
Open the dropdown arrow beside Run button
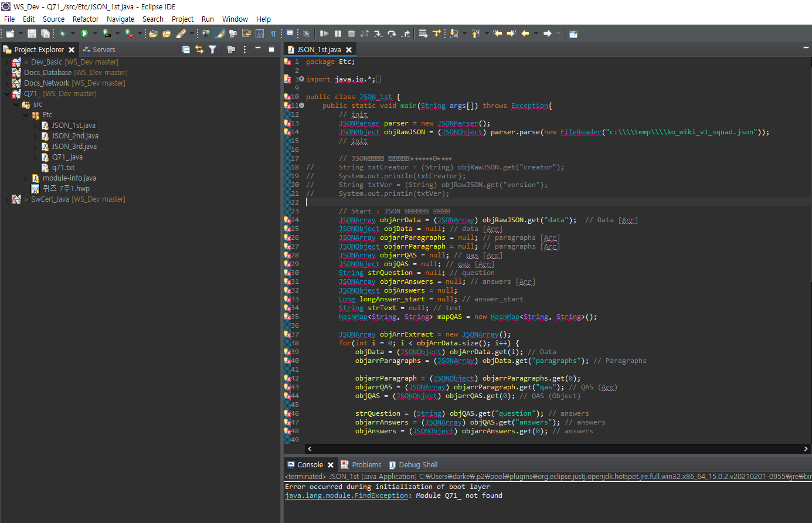point(94,34)
